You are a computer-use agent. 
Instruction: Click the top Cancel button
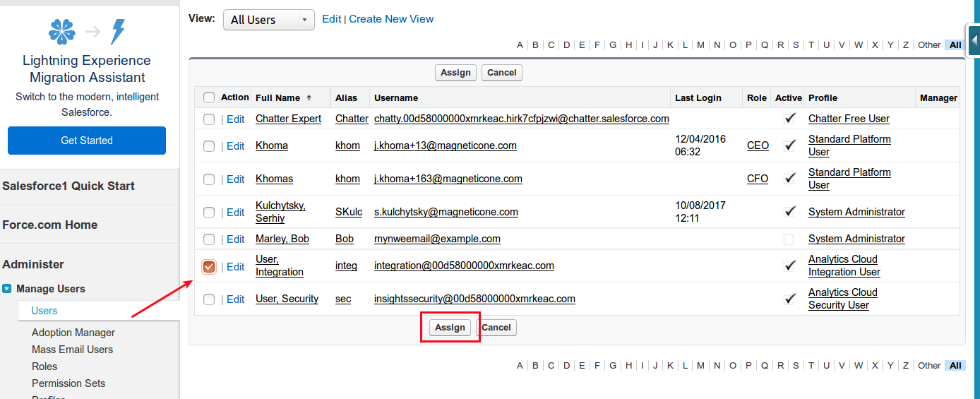[x=502, y=73]
